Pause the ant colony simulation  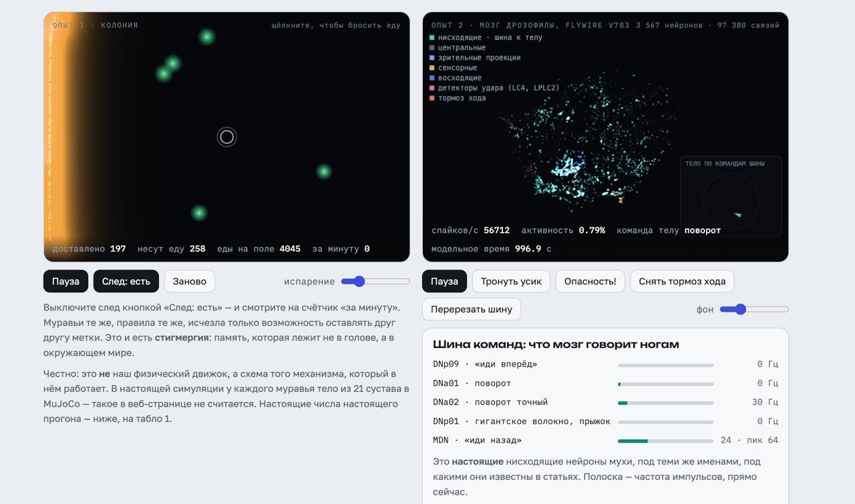(65, 281)
